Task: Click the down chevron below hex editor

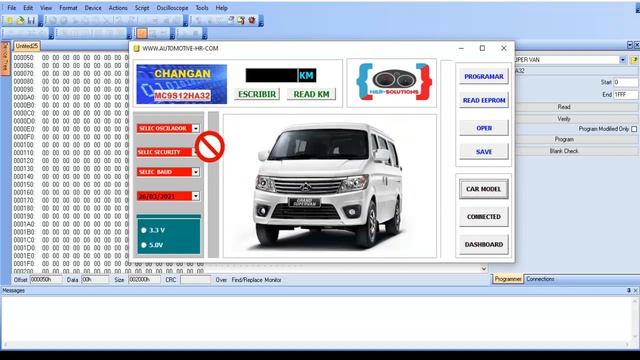Action: (484, 269)
